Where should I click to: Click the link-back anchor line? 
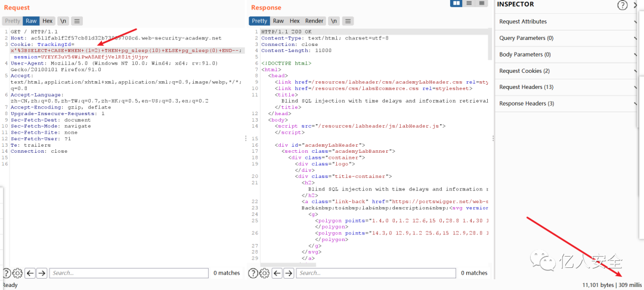tap(395, 202)
